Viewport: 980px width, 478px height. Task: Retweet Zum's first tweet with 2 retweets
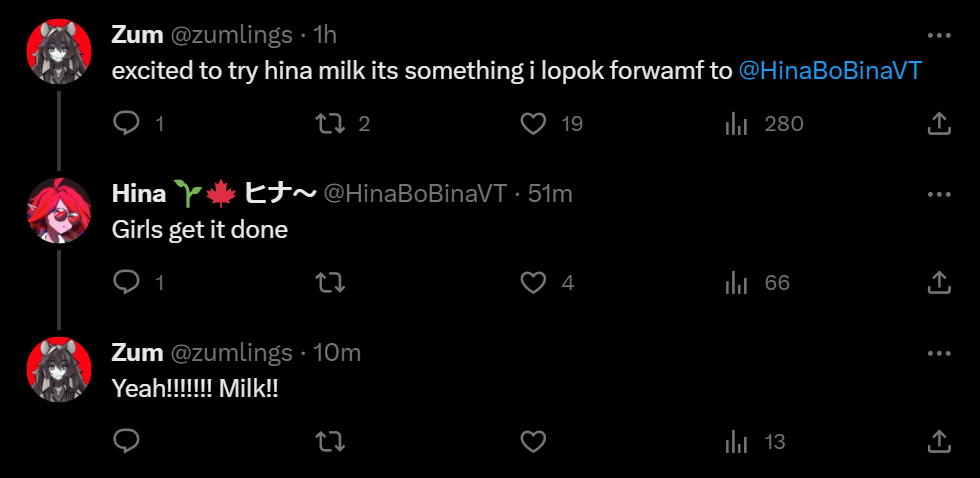(329, 124)
